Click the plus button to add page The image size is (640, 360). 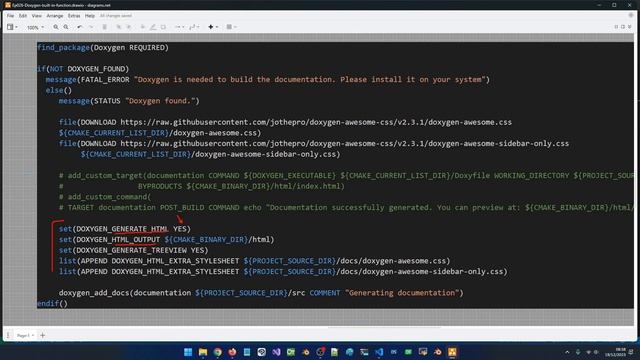pyautogui.click(x=42, y=336)
